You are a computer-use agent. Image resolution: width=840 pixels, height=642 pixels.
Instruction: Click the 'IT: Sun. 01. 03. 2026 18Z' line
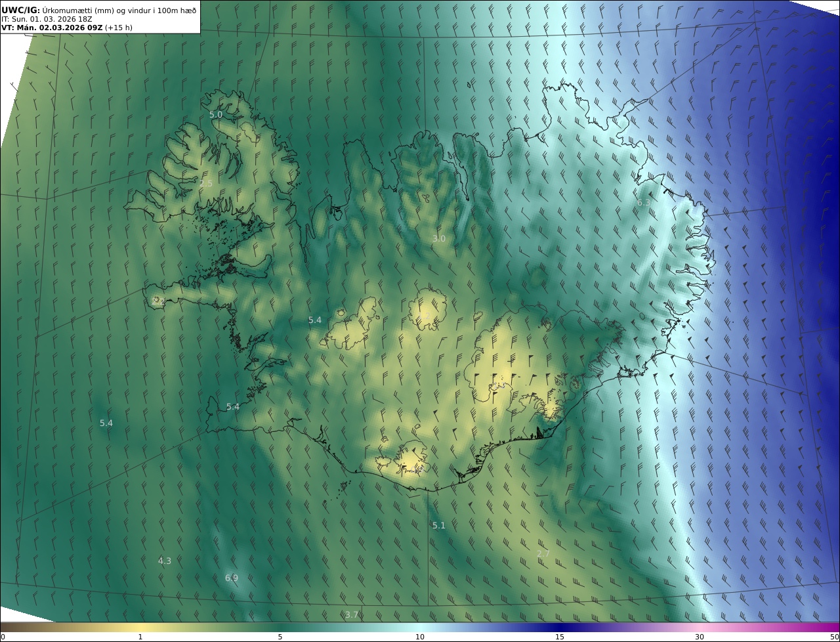click(47, 19)
